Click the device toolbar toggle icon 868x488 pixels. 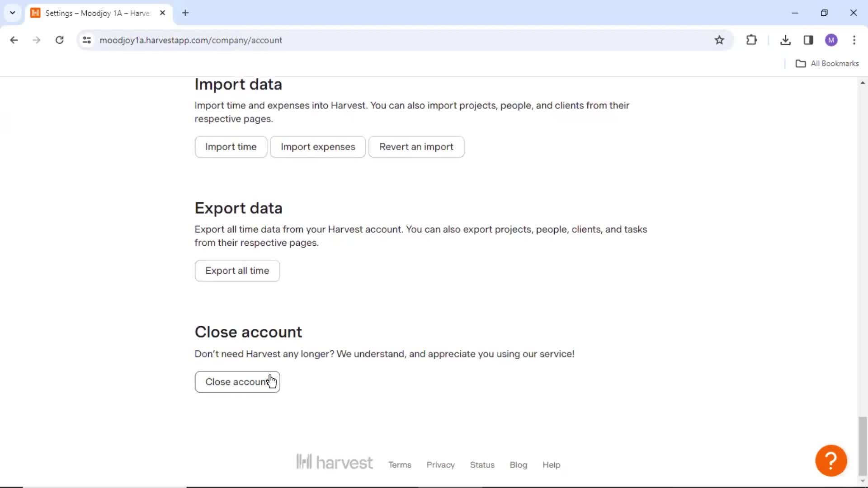point(808,40)
